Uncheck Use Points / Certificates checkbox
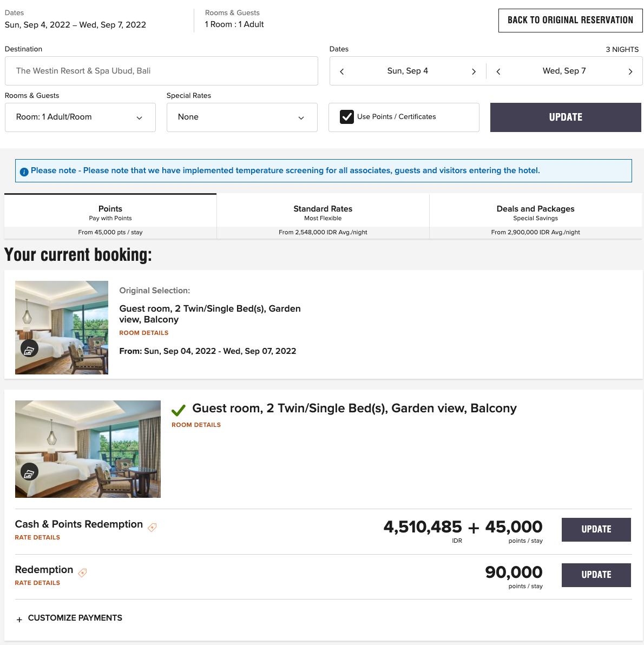644x645 pixels. point(347,117)
